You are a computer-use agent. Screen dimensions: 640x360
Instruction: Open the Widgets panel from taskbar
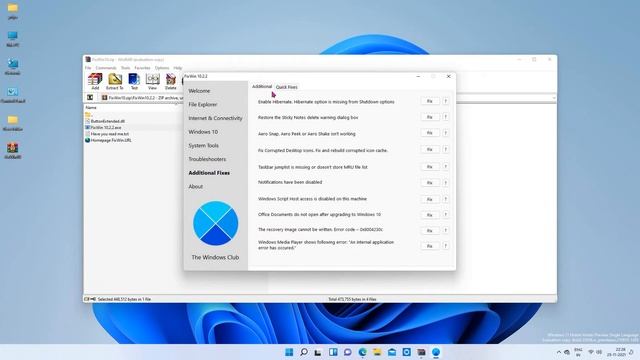point(333,352)
